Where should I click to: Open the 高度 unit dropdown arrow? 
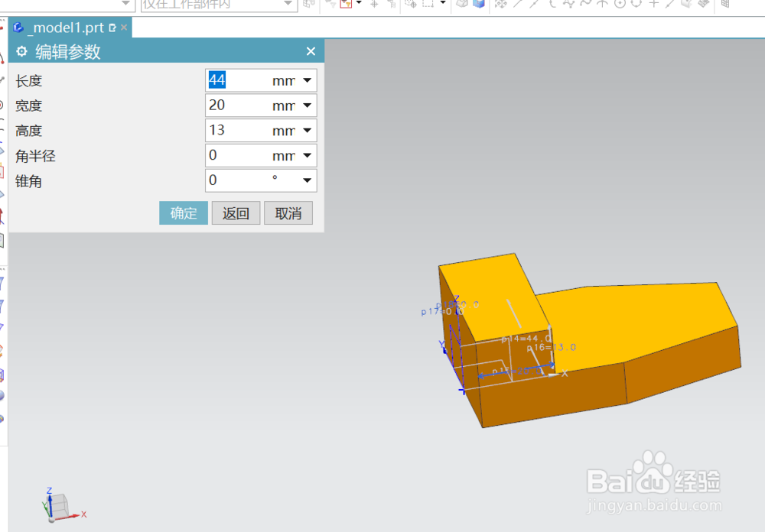307,130
